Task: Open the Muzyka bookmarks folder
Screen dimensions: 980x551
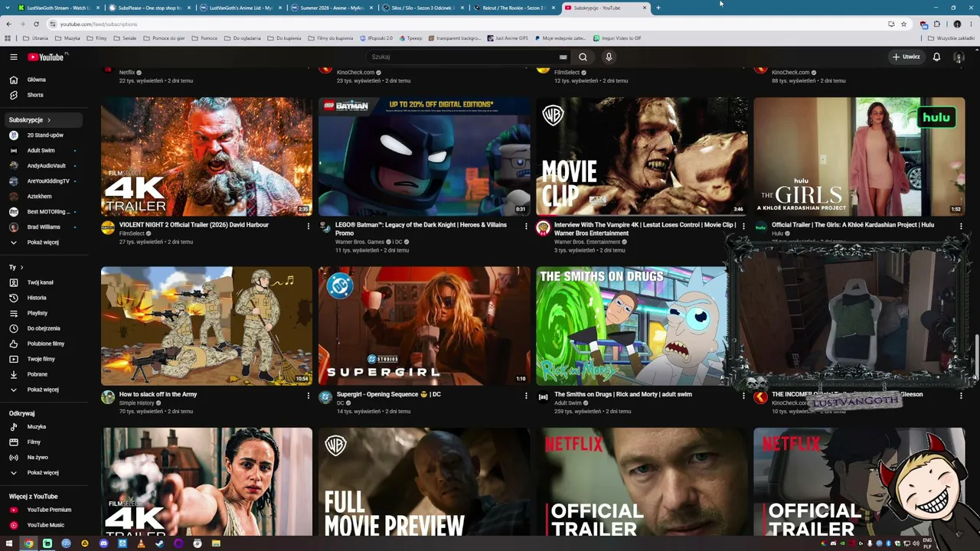Action: pyautogui.click(x=68, y=38)
